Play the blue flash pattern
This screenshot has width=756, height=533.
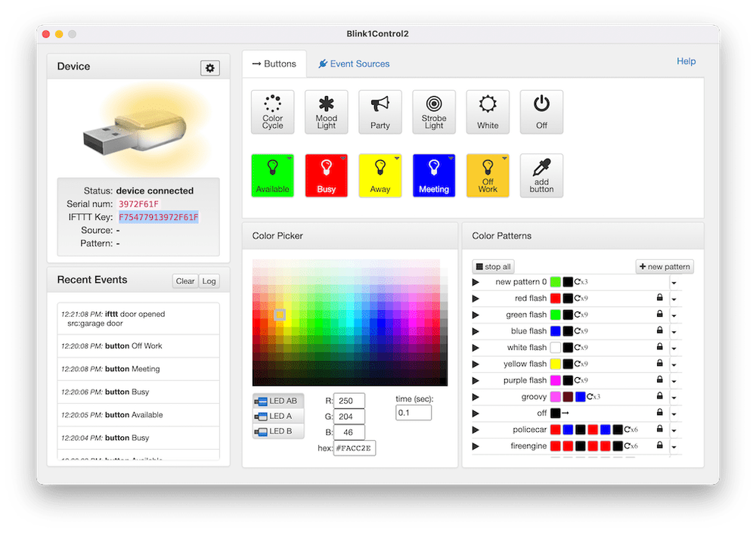coord(476,331)
